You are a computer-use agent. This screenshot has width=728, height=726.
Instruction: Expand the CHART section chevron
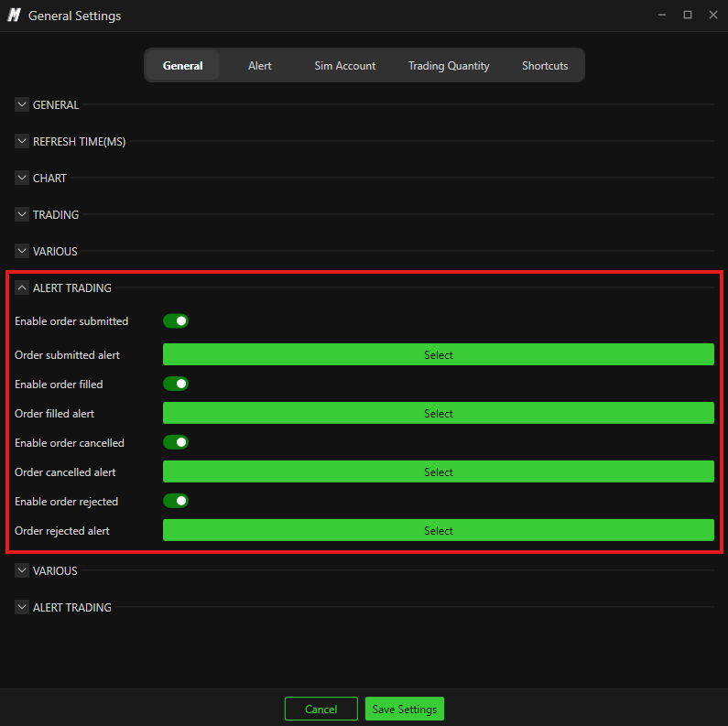point(22,178)
